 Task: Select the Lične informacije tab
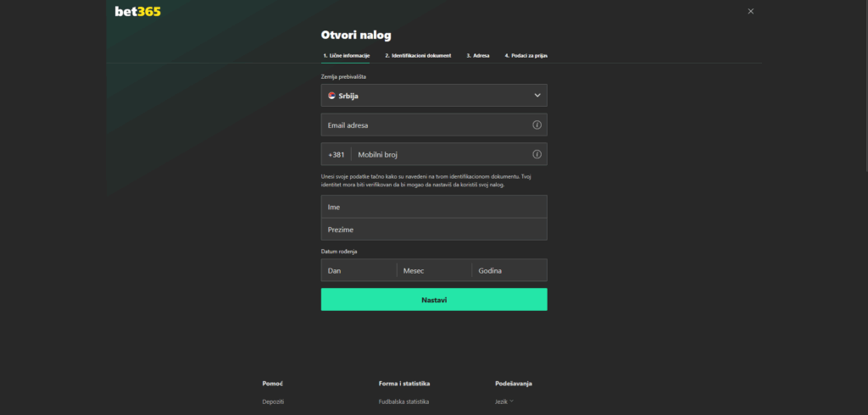point(346,56)
